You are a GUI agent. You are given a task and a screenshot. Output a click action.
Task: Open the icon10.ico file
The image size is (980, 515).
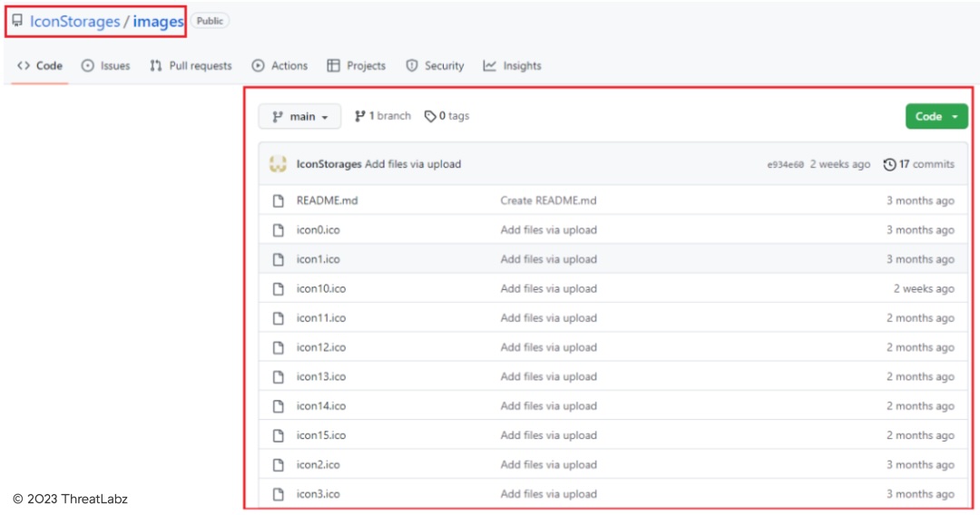point(320,288)
